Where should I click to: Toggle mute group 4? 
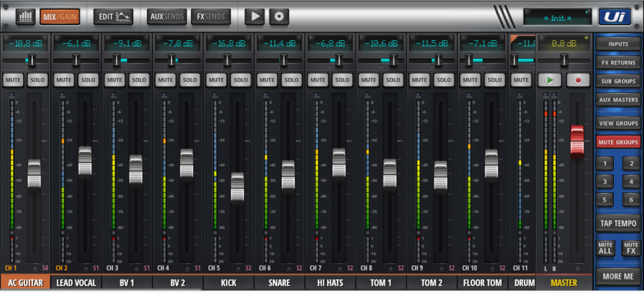coord(631,181)
